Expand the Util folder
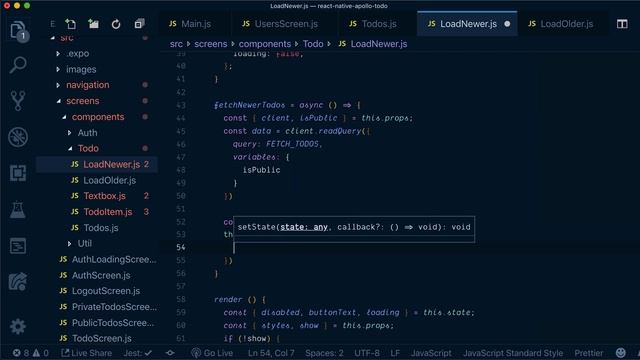The height and width of the screenshot is (360, 640). coord(84,243)
